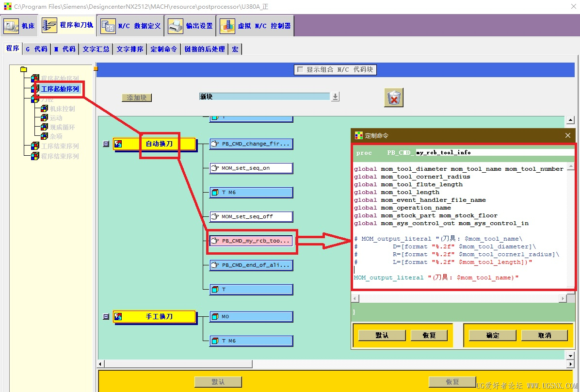Click 取消 in 定制命令 dialog
This screenshot has width=580, height=392.
(545, 335)
